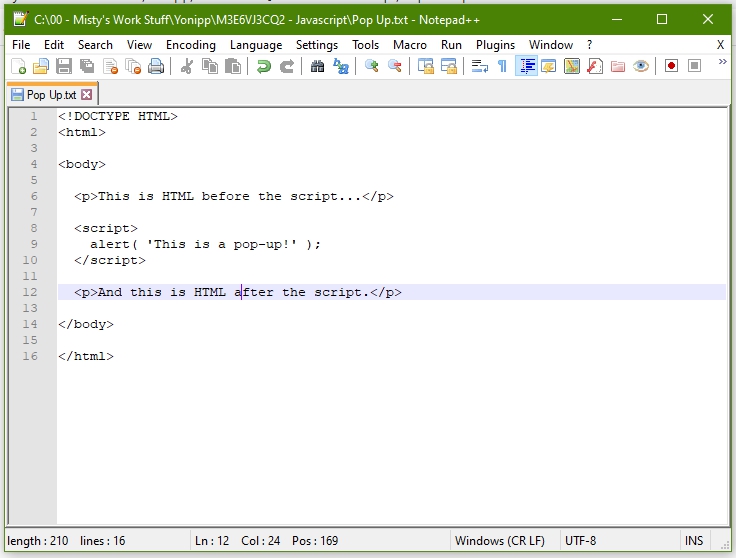The width and height of the screenshot is (736, 558).
Task: Close the Pop Up.txt tab with its X
Action: (86, 95)
